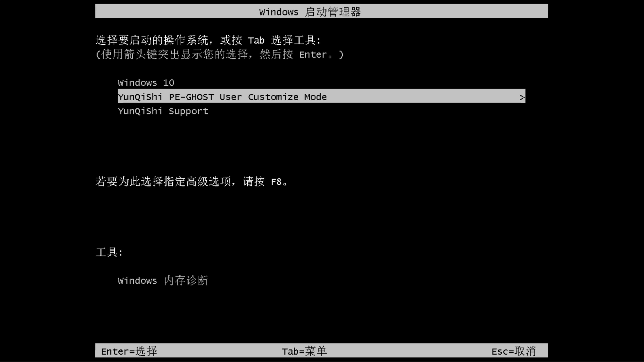This screenshot has width=644, height=362.
Task: Select Windows 10 boot option
Action: 146,83
